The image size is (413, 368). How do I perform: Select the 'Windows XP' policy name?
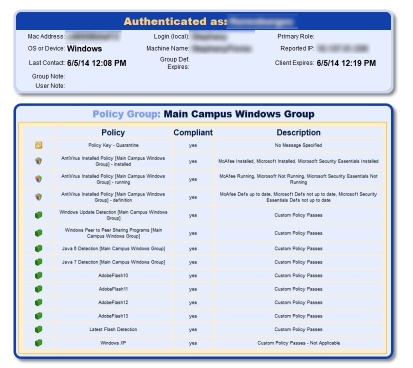pyautogui.click(x=113, y=343)
